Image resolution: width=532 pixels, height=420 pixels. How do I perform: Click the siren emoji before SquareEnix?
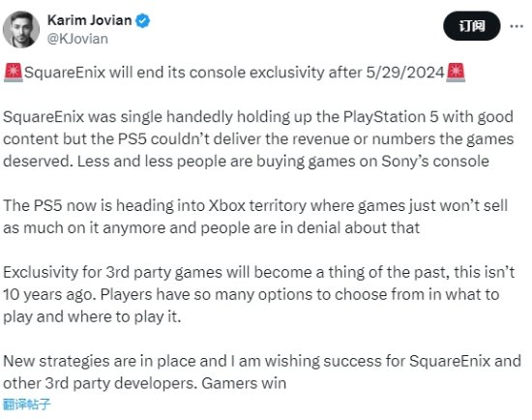click(x=14, y=73)
